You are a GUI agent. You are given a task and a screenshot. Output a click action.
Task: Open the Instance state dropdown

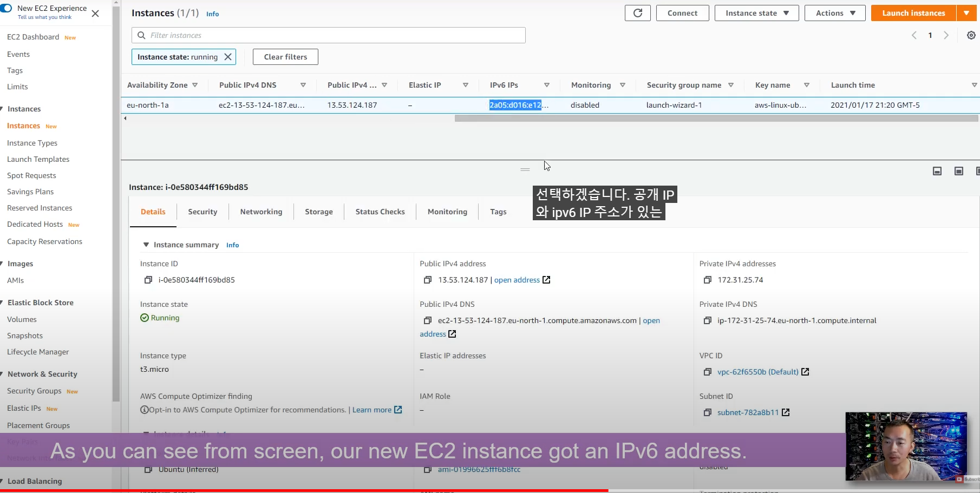tap(756, 13)
